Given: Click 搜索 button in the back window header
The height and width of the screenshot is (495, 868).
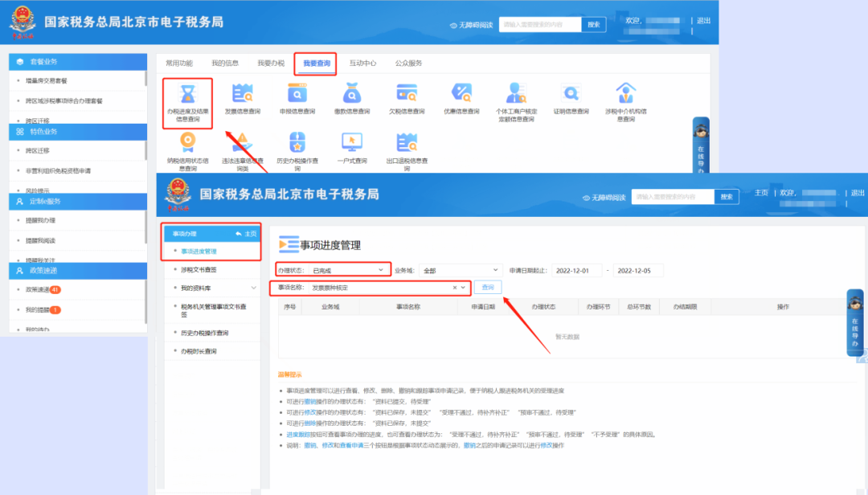Looking at the screenshot, I should [593, 24].
